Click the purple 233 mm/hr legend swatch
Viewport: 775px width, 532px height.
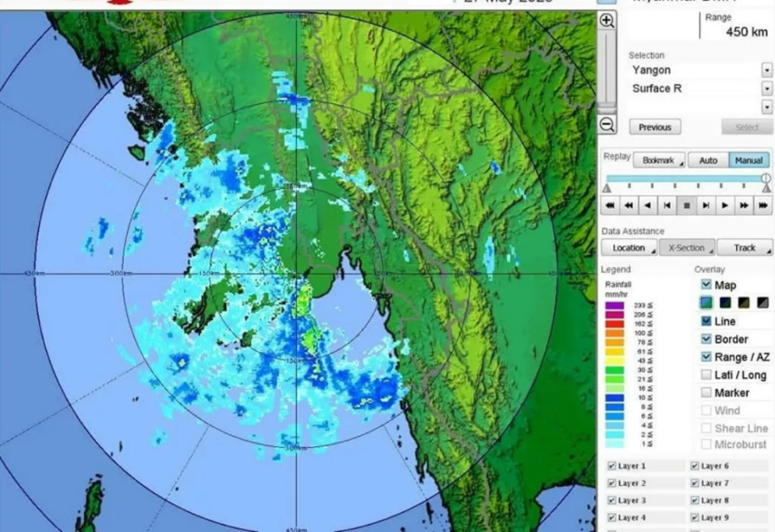614,305
